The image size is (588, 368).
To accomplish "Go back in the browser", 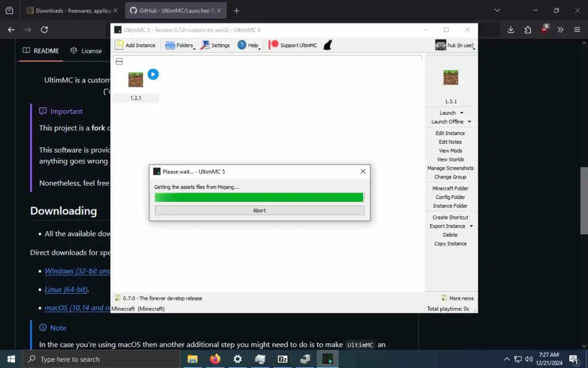I will click(11, 29).
